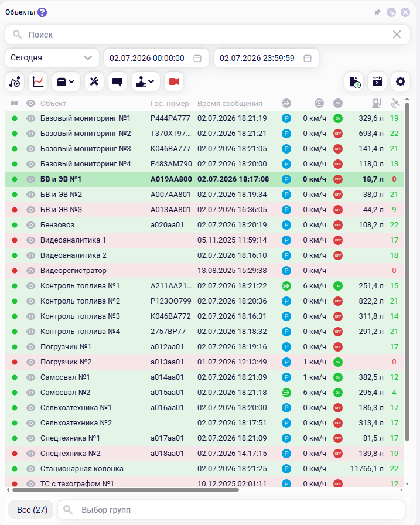Viewport: 420px width, 525px height.
Task: Click moving arrow icon for Контроль топлива №1
Action: tap(286, 286)
